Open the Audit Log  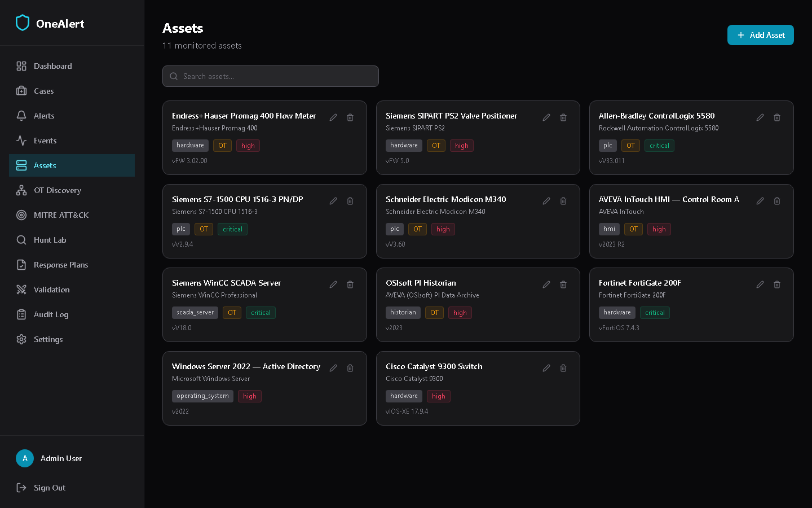[72, 314]
